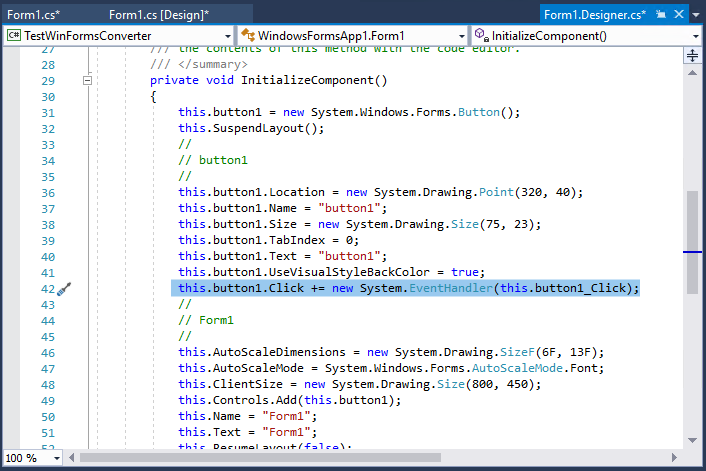This screenshot has height=471, width=706.
Task: Click the "// Form1" comment
Action: [206, 320]
